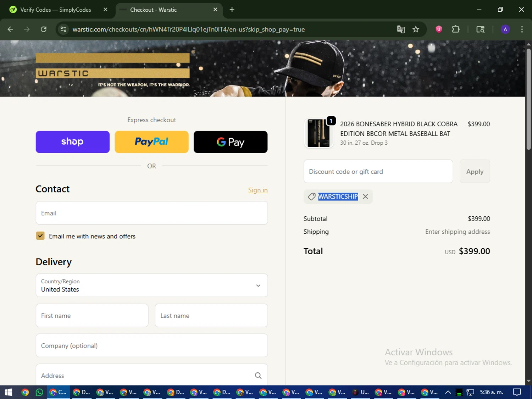The width and height of the screenshot is (532, 399).
Task: Click the Discount code or gift card field
Action: click(378, 171)
